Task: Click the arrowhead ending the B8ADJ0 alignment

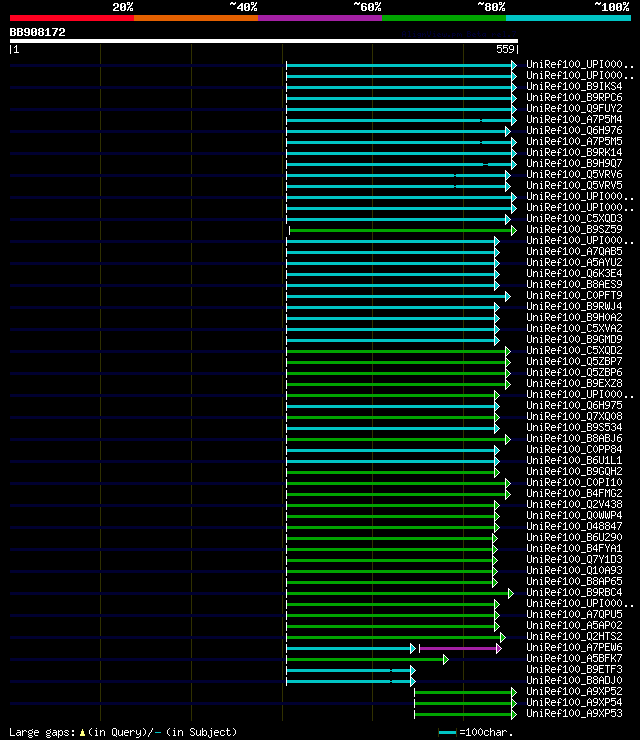Action: point(413,681)
